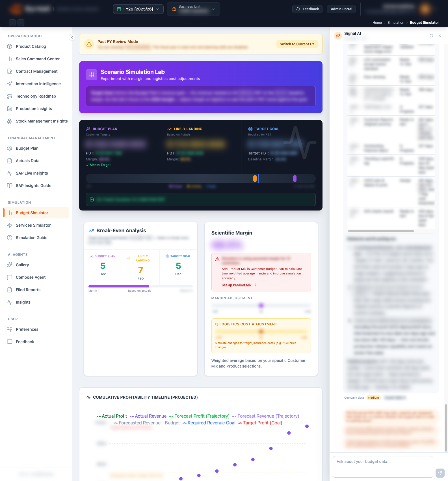Click Signal AI table horizontal scrollbar

pyautogui.click(x=381, y=231)
